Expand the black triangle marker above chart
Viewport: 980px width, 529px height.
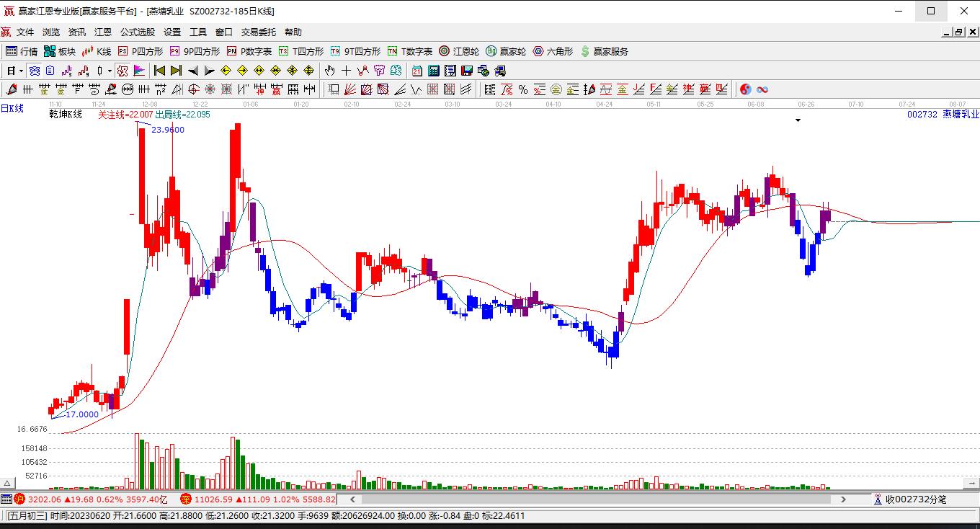pyautogui.click(x=798, y=120)
